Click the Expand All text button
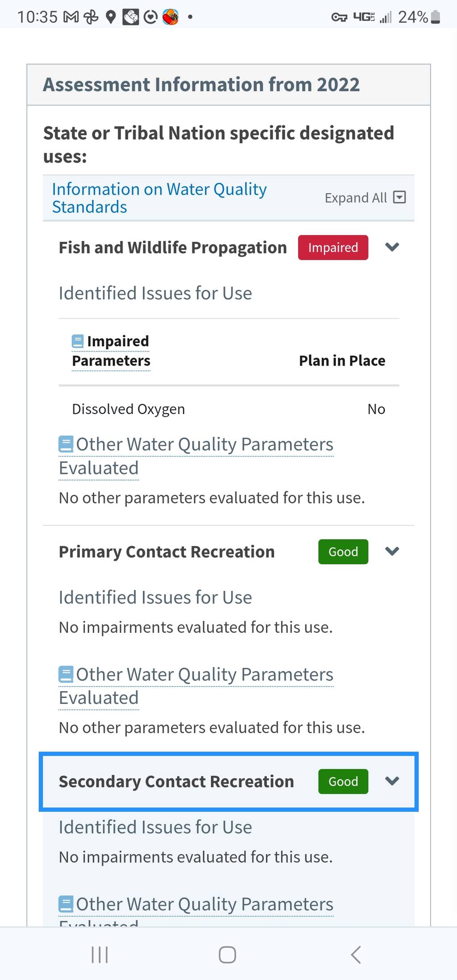Viewport: 457px width, 980px height. pyautogui.click(x=356, y=198)
